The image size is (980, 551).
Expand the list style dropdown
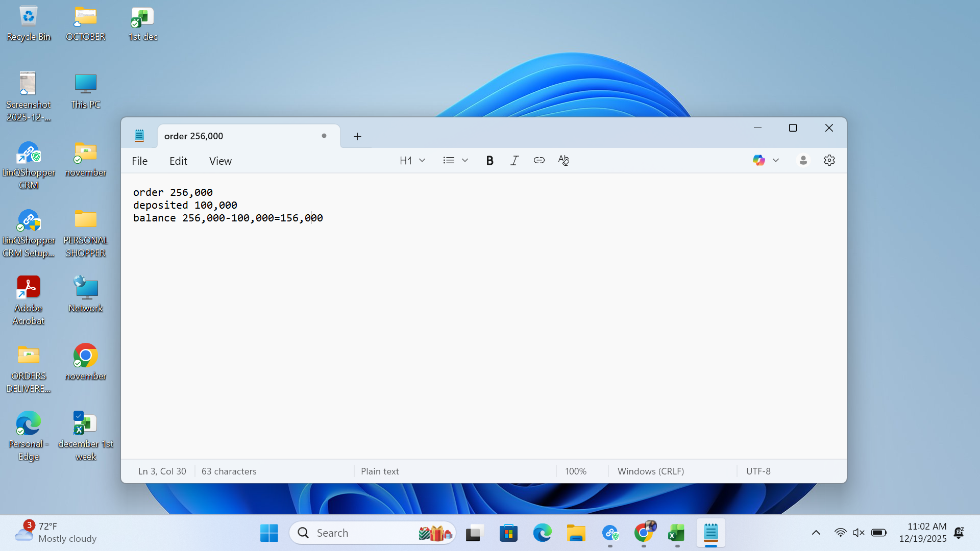tap(456, 161)
